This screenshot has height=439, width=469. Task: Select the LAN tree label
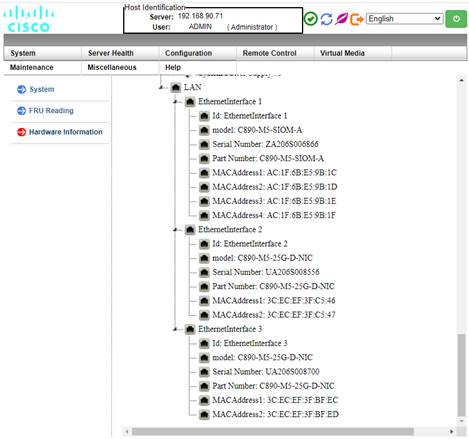click(193, 87)
